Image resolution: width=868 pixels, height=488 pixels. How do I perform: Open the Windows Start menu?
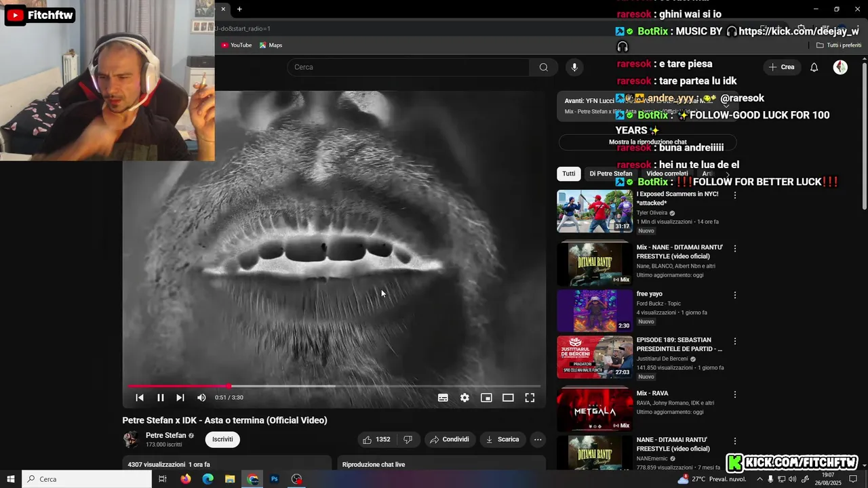tap(11, 479)
